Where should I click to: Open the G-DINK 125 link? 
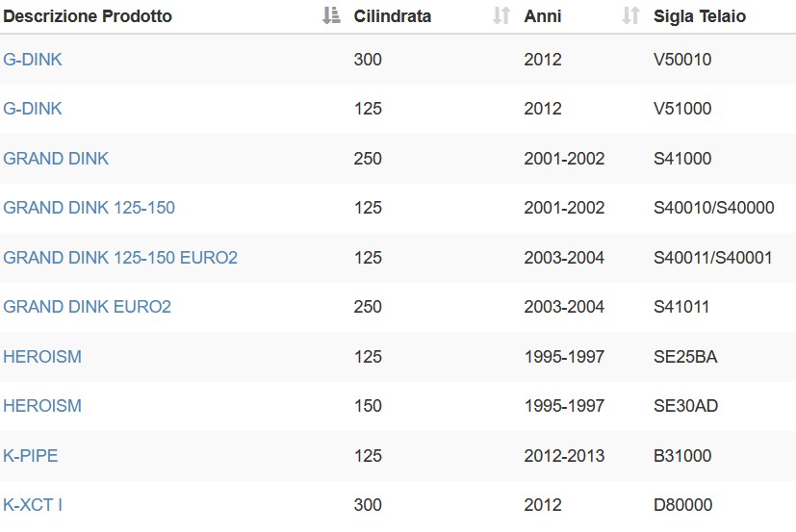[x=33, y=109]
